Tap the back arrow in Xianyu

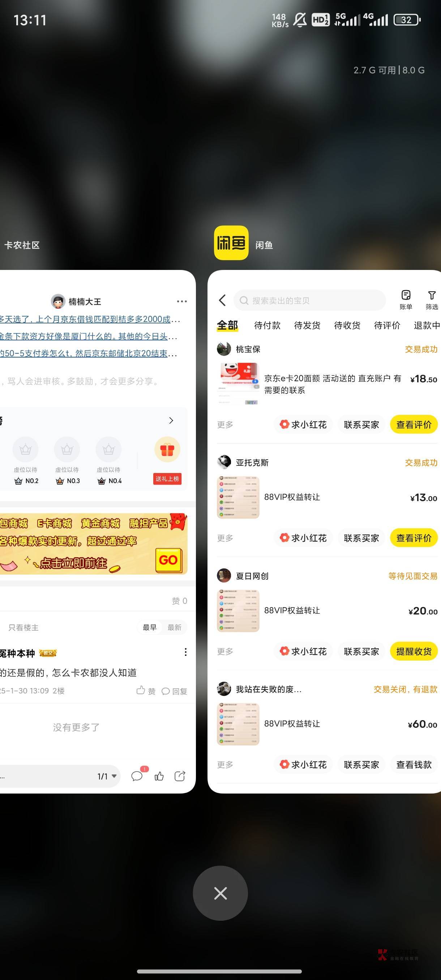(x=223, y=300)
